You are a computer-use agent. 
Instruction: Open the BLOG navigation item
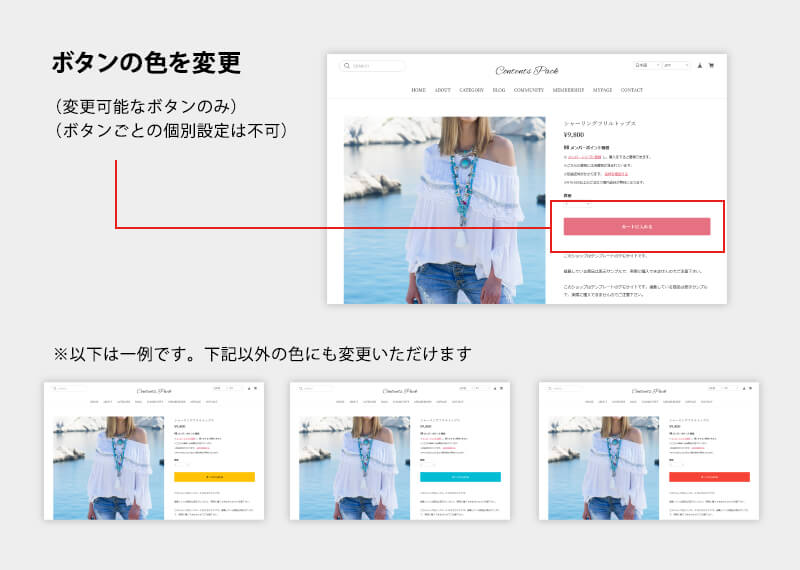pyautogui.click(x=499, y=90)
